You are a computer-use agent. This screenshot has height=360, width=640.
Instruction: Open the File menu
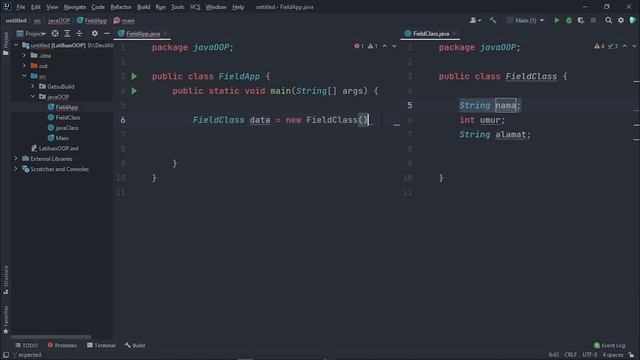point(20,7)
